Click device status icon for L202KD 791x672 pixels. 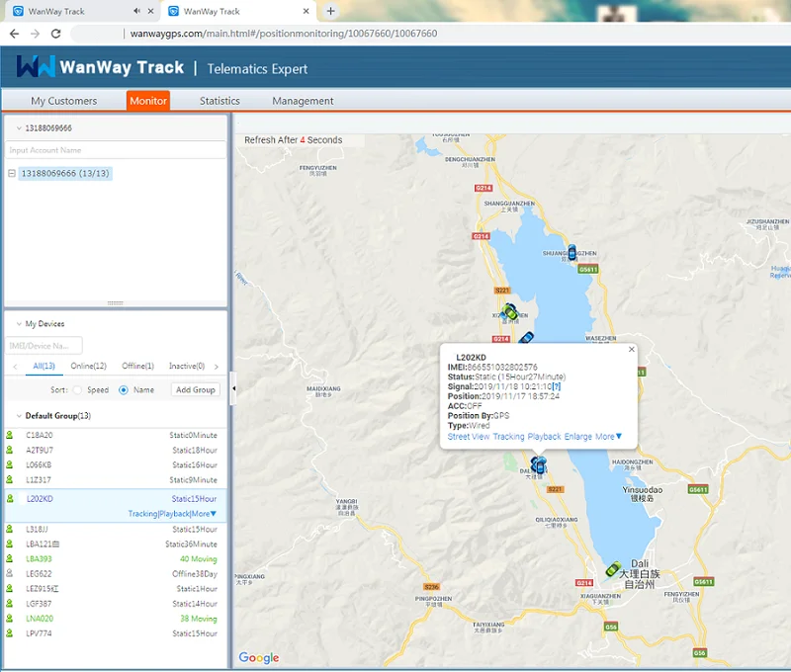coord(10,499)
